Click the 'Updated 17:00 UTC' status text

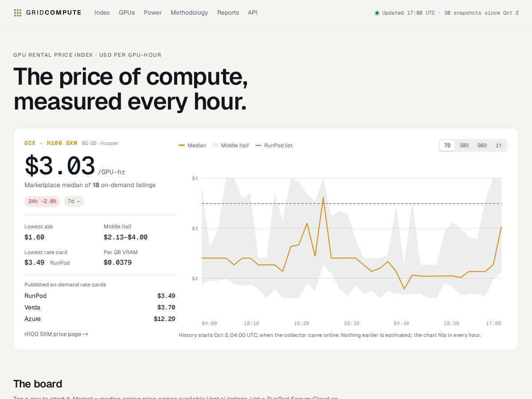tap(408, 13)
